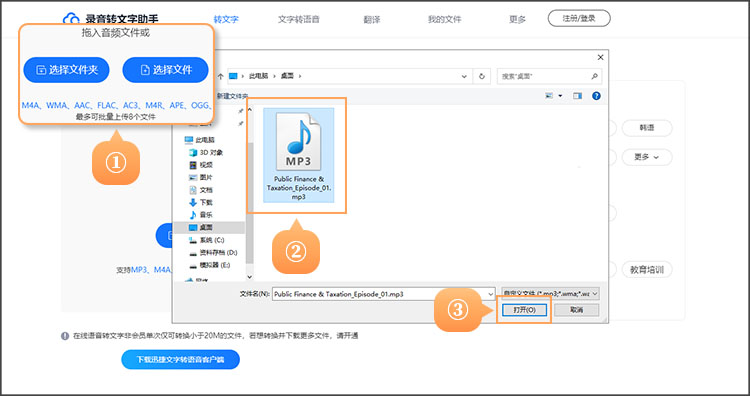Viewport: 750px width, 396px height.
Task: Click 取消 to cancel the dialog
Action: [x=577, y=310]
